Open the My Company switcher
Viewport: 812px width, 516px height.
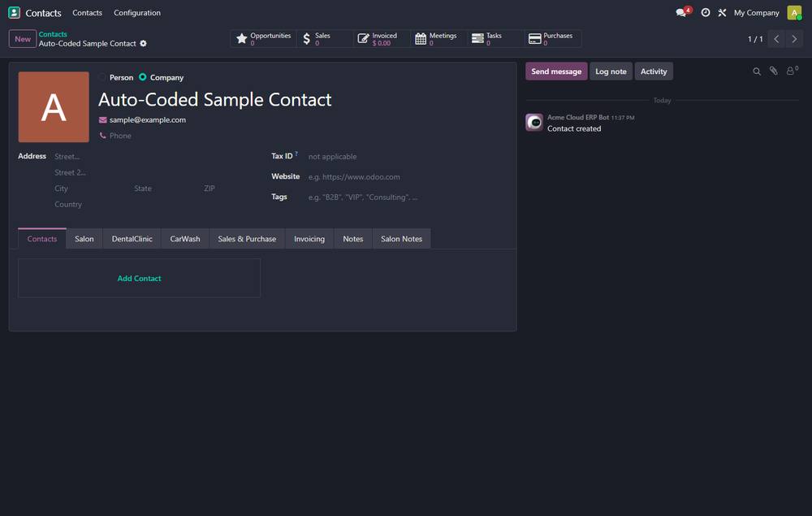pos(756,12)
